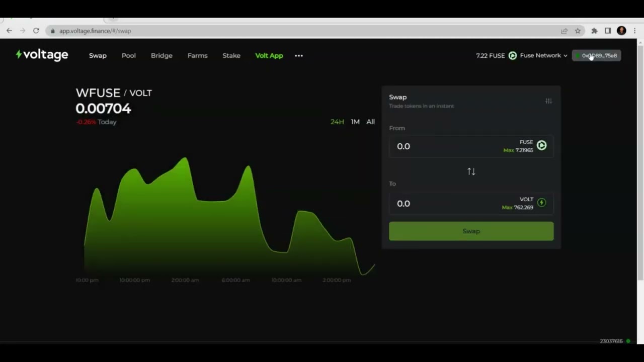
Task: Click the -0.26% Today change label
Action: click(x=96, y=122)
